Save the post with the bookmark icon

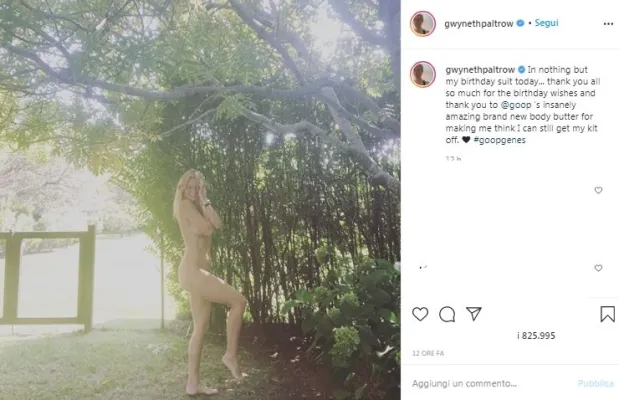[607, 314]
